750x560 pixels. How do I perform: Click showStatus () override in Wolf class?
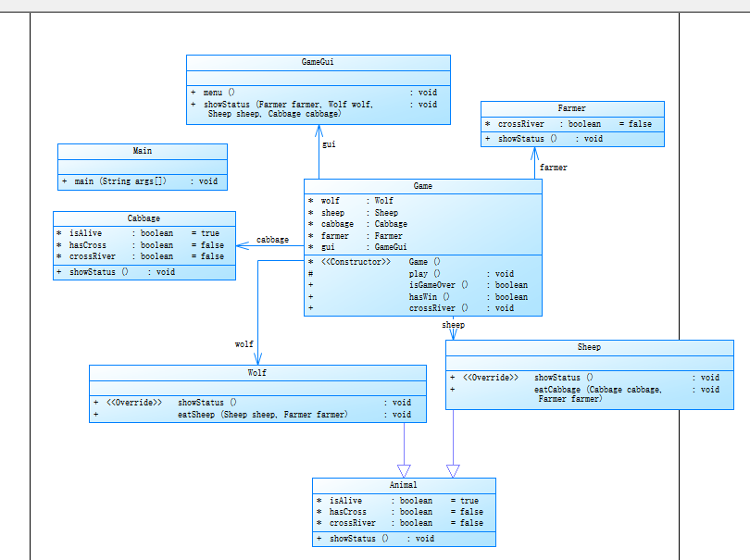pos(252,403)
